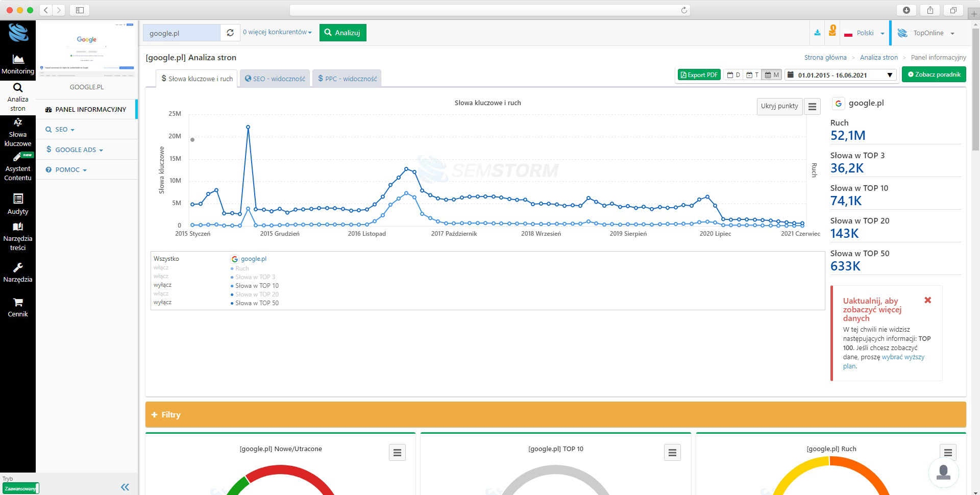Image resolution: width=980 pixels, height=495 pixels.
Task: Open Analiza stron in the sidebar
Action: pyautogui.click(x=18, y=97)
